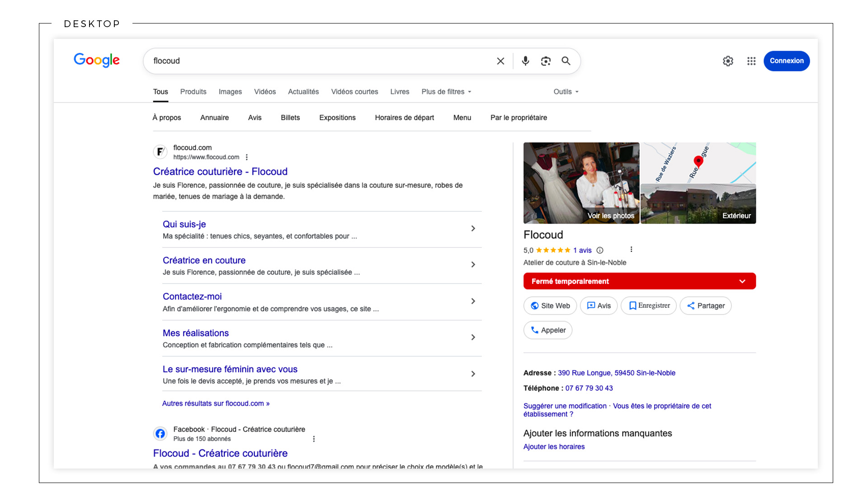Click into the flocoud search input field

321,61
